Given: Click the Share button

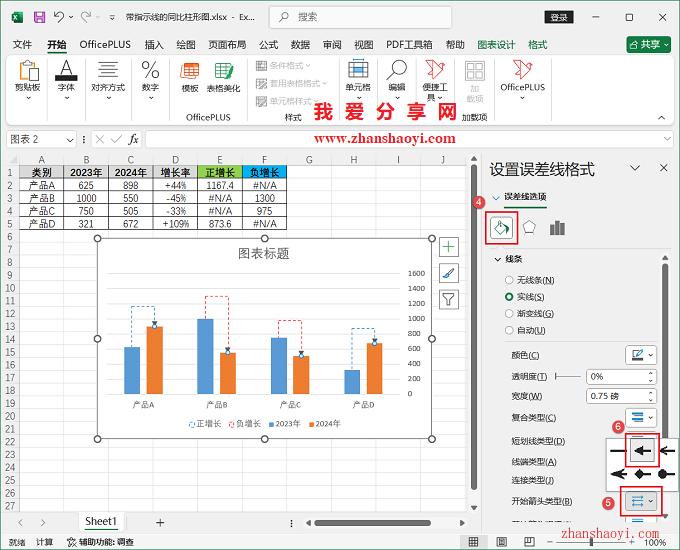Looking at the screenshot, I should click(x=648, y=45).
